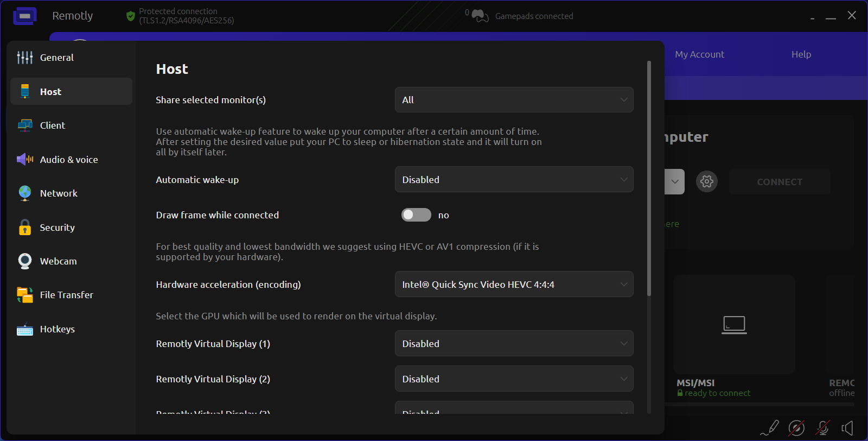Click the pen drawing icon
The width and height of the screenshot is (868, 441).
(770, 428)
